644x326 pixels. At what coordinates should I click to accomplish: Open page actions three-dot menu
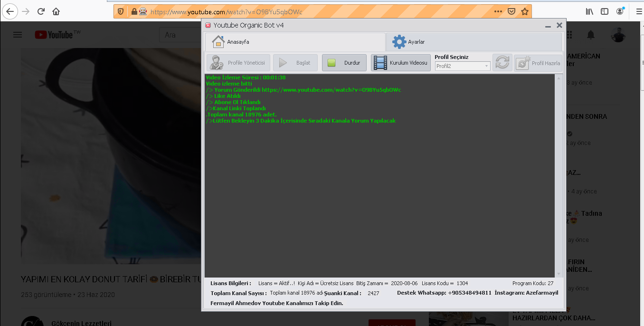click(x=498, y=11)
